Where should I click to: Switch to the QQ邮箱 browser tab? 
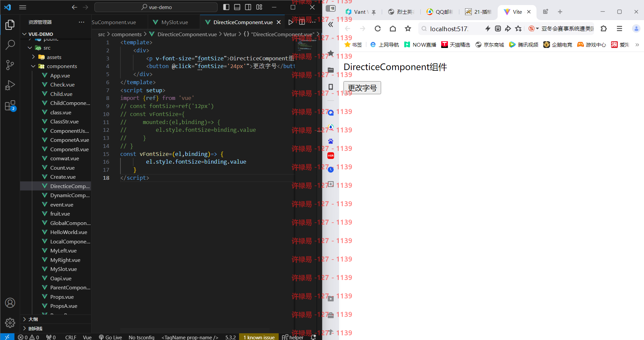[440, 12]
